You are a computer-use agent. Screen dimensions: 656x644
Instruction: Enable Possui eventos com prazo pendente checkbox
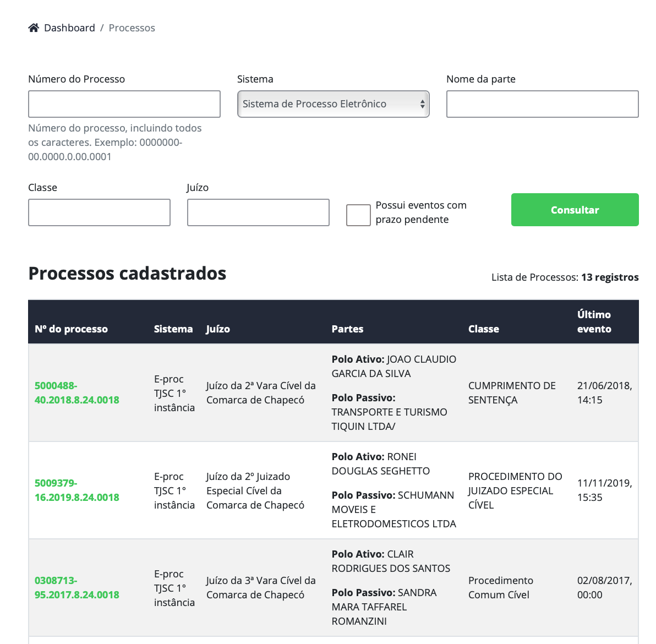coord(358,215)
